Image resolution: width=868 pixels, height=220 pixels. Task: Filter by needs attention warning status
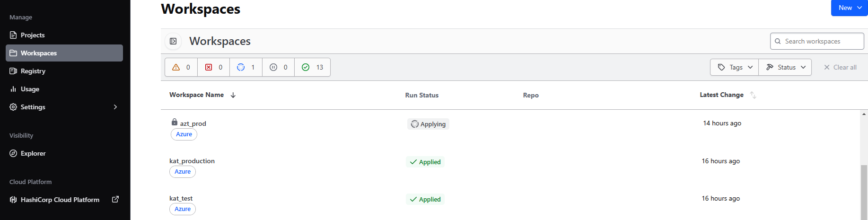(181, 67)
